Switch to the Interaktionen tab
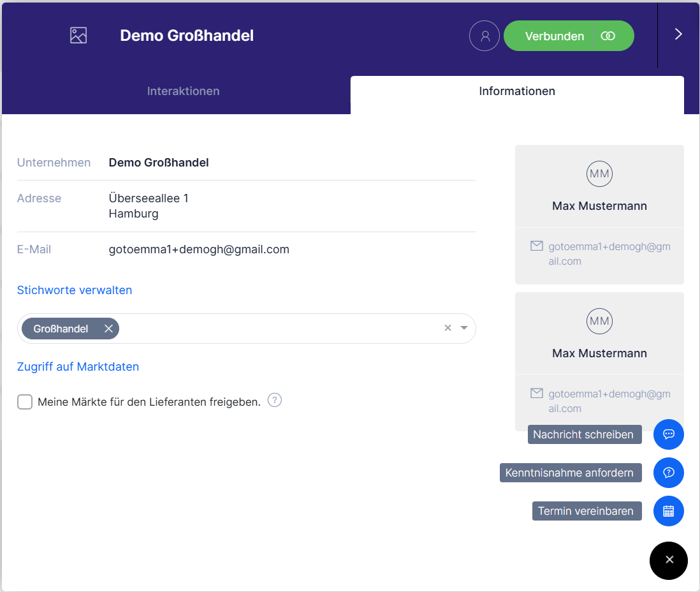This screenshot has height=592, width=700. [x=183, y=91]
